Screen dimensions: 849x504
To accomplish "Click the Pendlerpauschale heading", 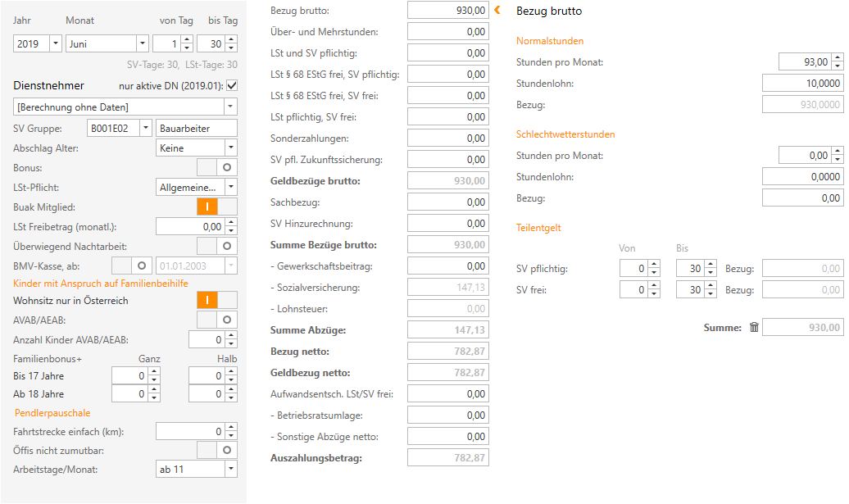I will (x=52, y=412).
